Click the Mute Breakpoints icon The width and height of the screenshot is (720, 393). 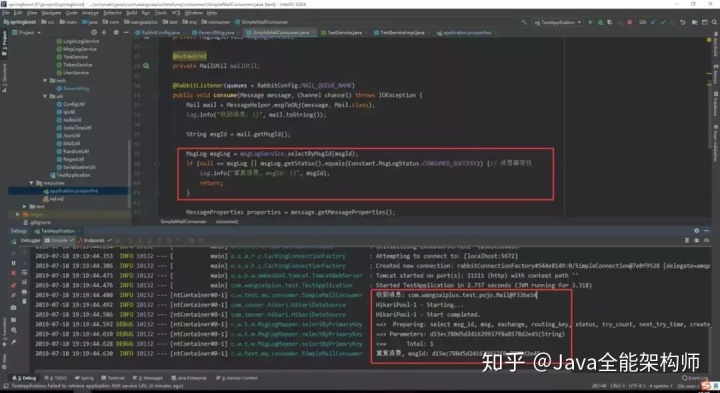[x=13, y=295]
